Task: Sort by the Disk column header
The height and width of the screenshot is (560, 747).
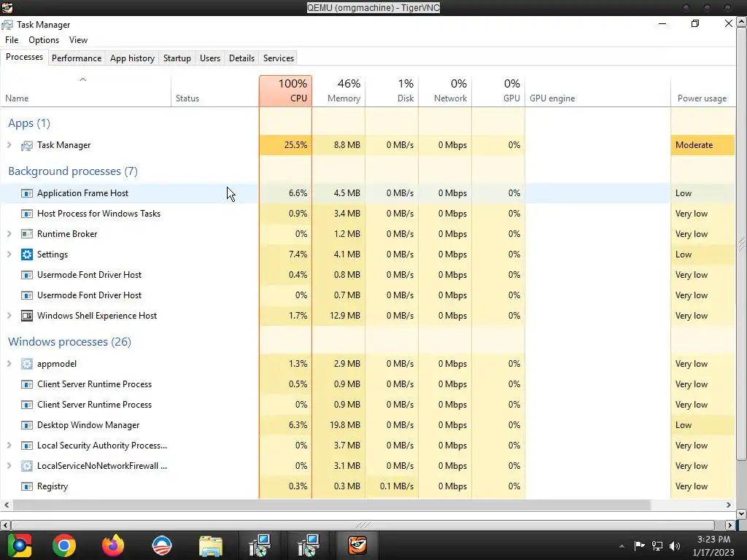Action: click(x=392, y=91)
